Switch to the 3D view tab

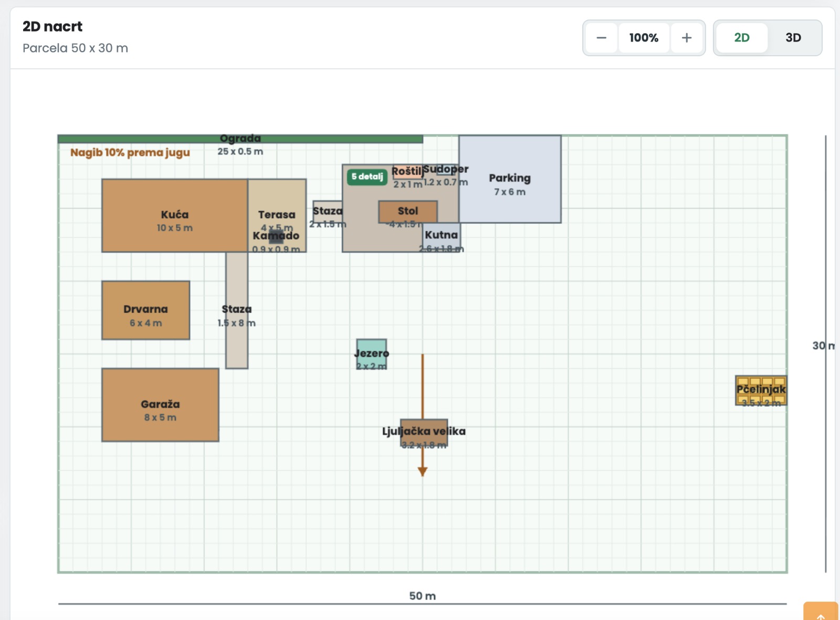[x=793, y=38]
